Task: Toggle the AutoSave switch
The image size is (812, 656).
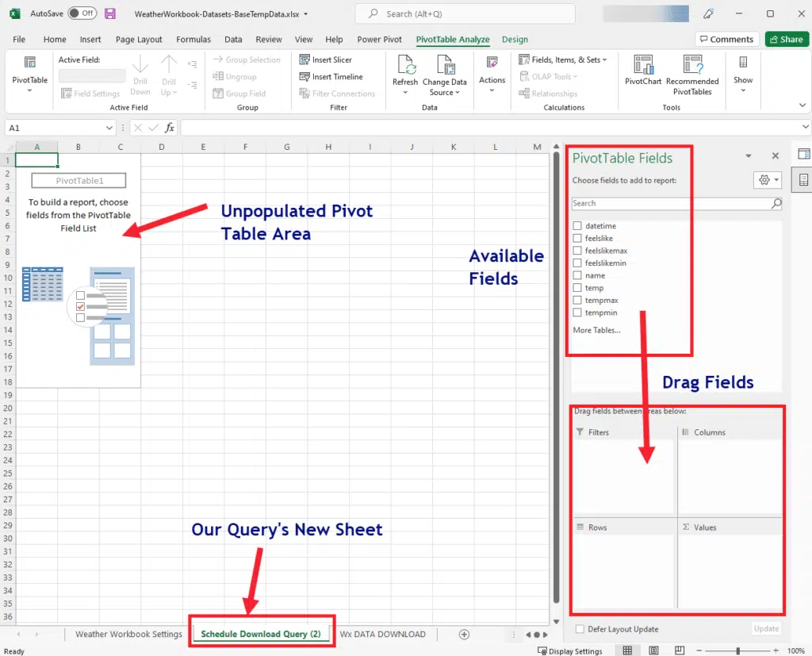Action: point(82,14)
